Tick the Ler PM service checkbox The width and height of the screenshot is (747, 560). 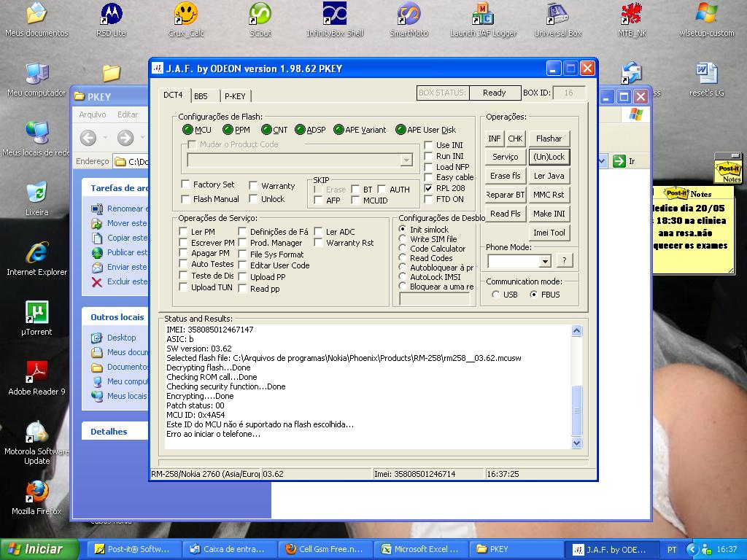pyautogui.click(x=183, y=231)
